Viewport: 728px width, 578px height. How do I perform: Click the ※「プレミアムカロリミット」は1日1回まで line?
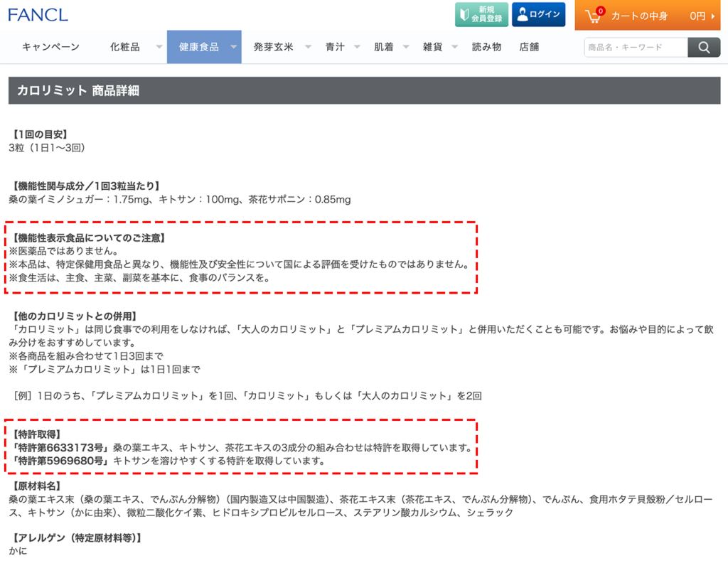[x=105, y=369]
